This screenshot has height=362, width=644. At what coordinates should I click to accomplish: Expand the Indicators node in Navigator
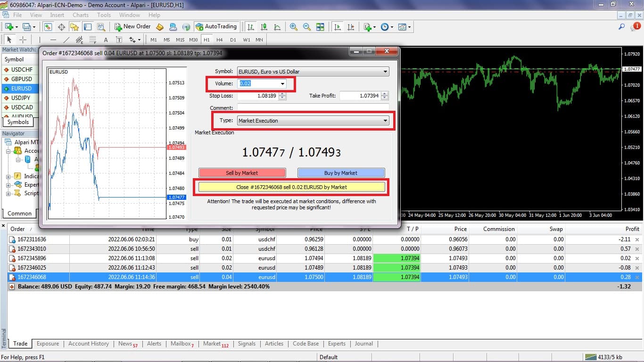(x=8, y=176)
